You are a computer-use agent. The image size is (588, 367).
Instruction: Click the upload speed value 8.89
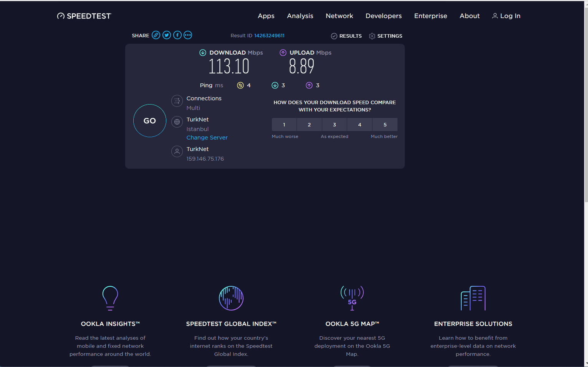point(301,66)
